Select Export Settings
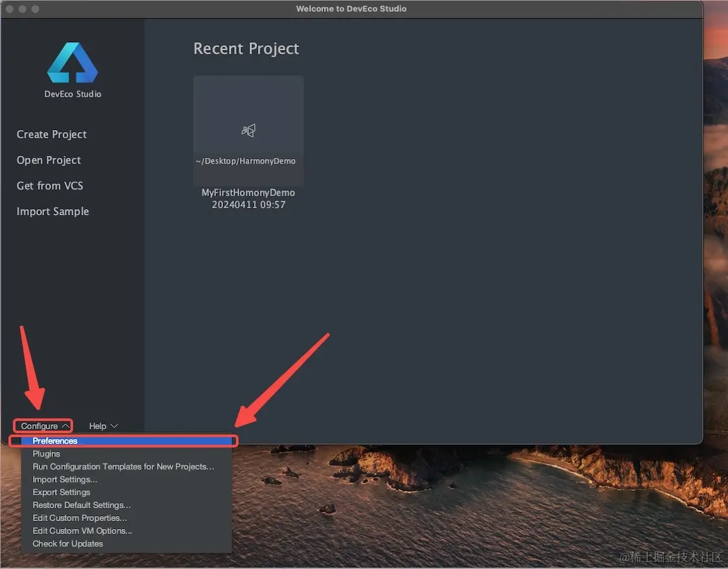The height and width of the screenshot is (569, 728). [126, 492]
